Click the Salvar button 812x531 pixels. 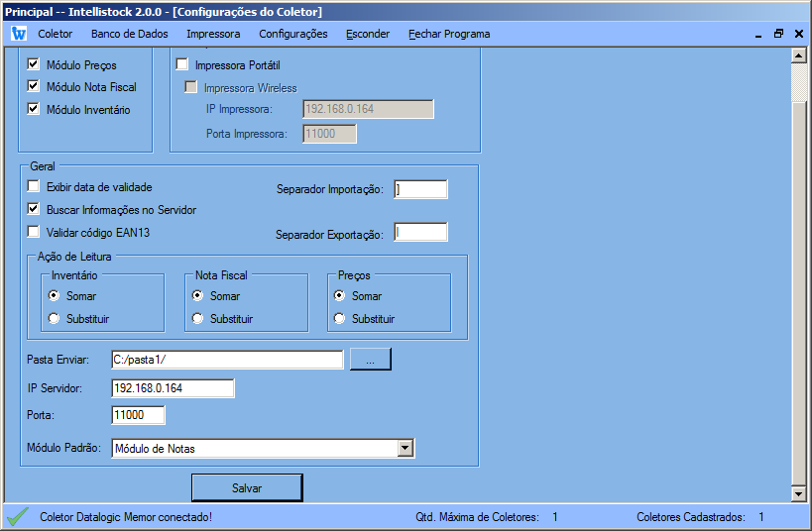[x=247, y=487]
